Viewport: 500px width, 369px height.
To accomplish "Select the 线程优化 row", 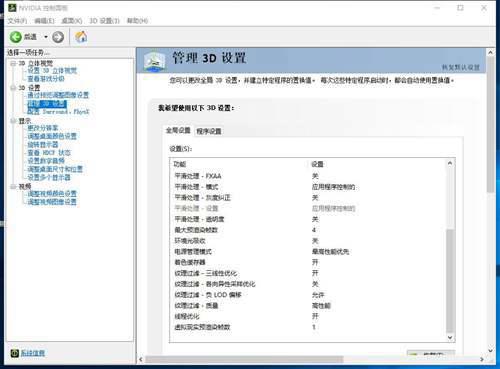I will pos(308,316).
